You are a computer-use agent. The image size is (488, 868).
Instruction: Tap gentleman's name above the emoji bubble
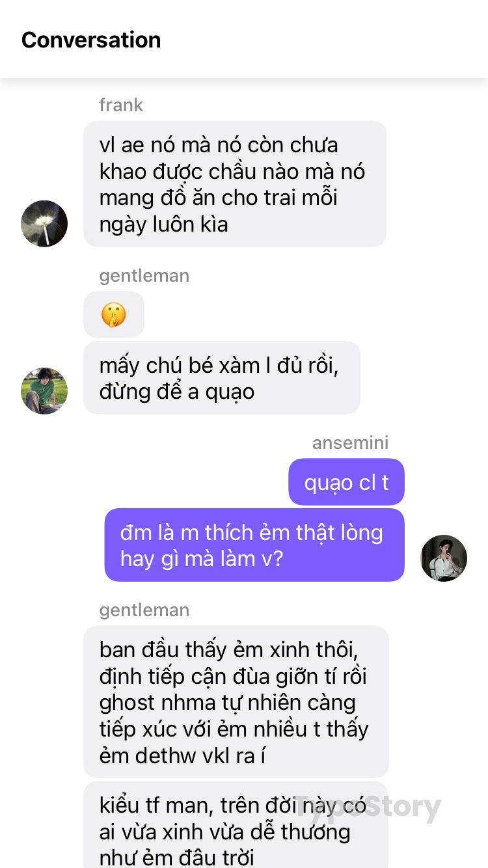click(144, 276)
